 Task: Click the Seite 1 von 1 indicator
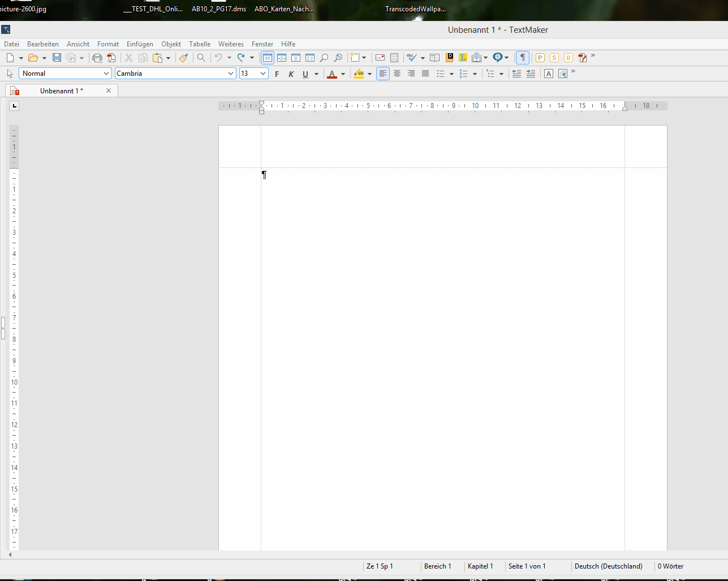[527, 566]
